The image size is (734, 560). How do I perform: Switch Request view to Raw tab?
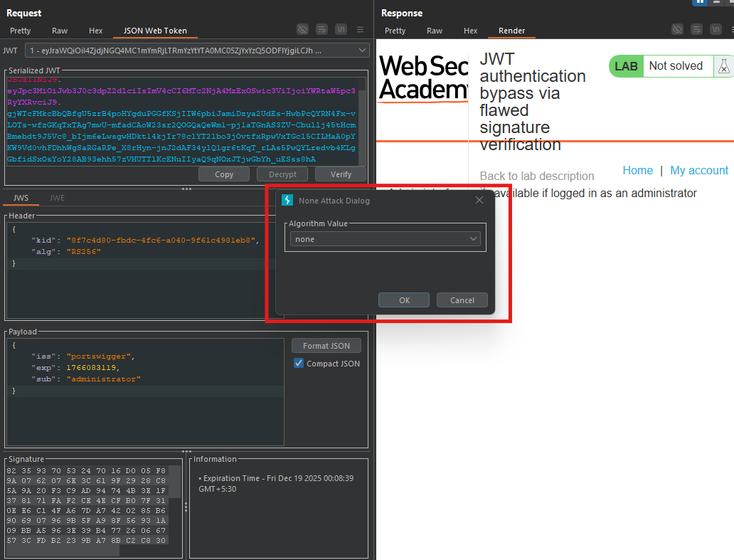tap(60, 31)
